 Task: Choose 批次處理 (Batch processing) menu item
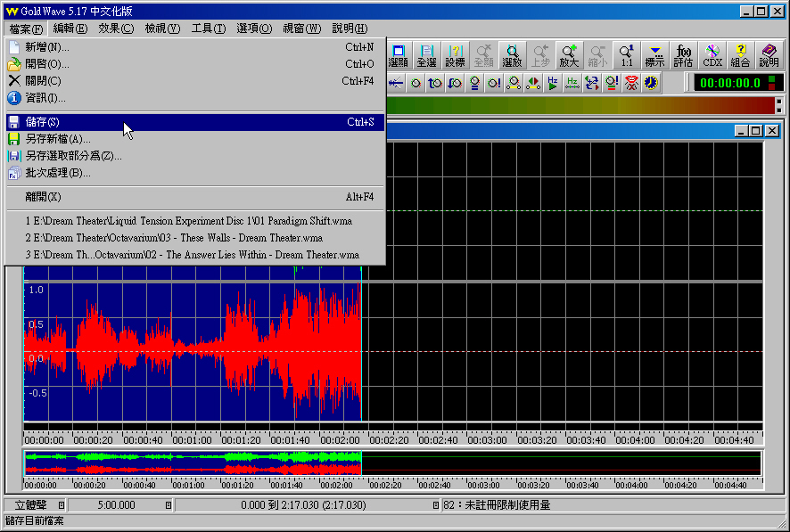[x=58, y=173]
